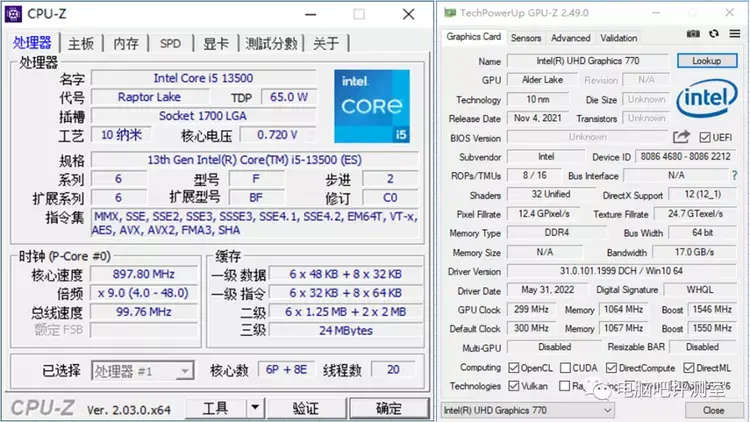Switch to the 关于 tab
The height and width of the screenshot is (422, 750).
coord(326,44)
